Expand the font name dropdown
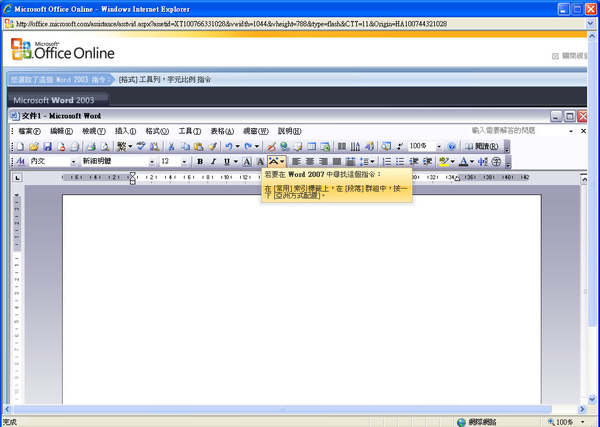 152,162
